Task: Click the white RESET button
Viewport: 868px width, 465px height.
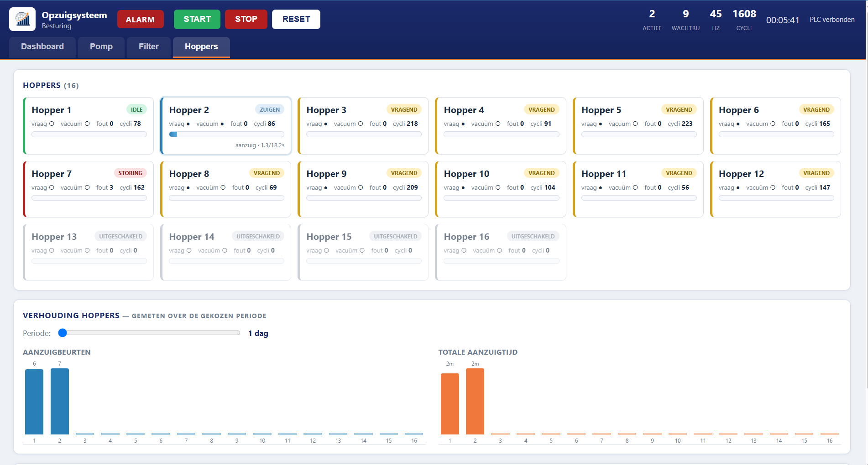Action: [296, 19]
